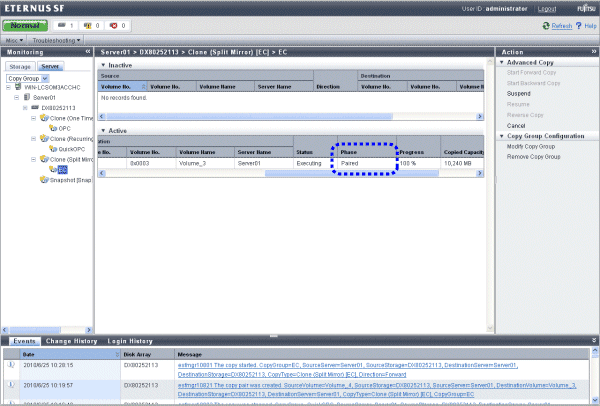Click info icon for 10:20:15 event
The height and width of the screenshot is (406, 600).
coord(11,365)
